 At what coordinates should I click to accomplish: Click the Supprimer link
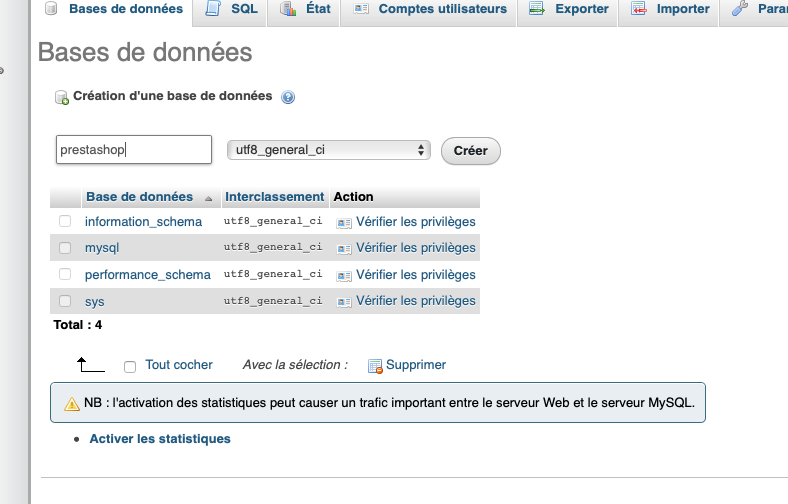(416, 365)
